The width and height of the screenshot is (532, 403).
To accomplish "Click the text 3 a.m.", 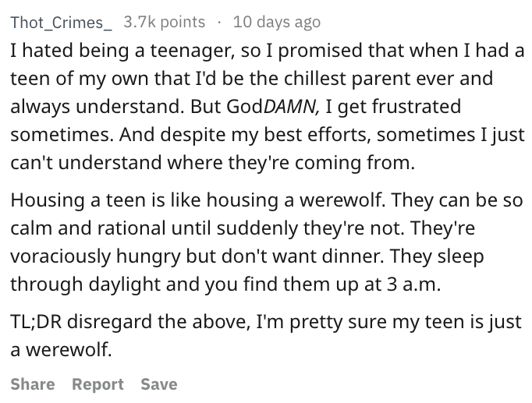I will click(413, 284).
